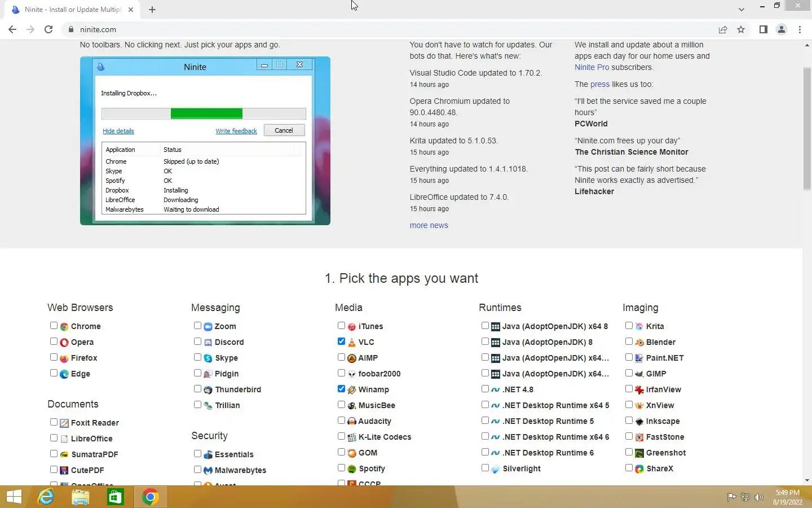The height and width of the screenshot is (508, 812).
Task: Open a new browser tab
Action: tap(152, 10)
